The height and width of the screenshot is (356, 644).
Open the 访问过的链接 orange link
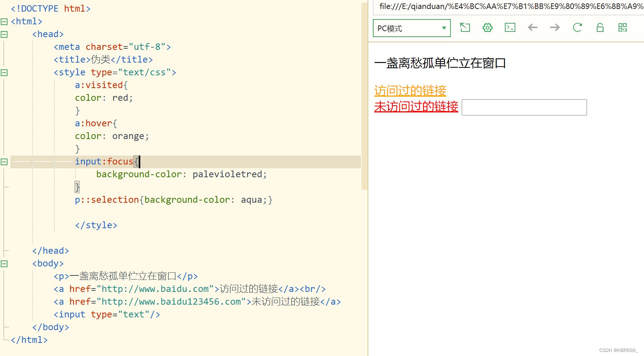click(410, 91)
